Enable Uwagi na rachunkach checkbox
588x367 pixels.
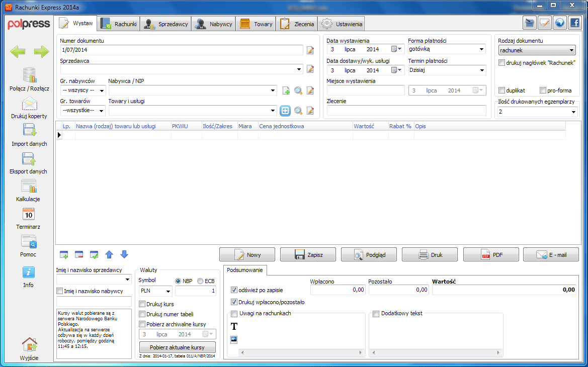234,314
